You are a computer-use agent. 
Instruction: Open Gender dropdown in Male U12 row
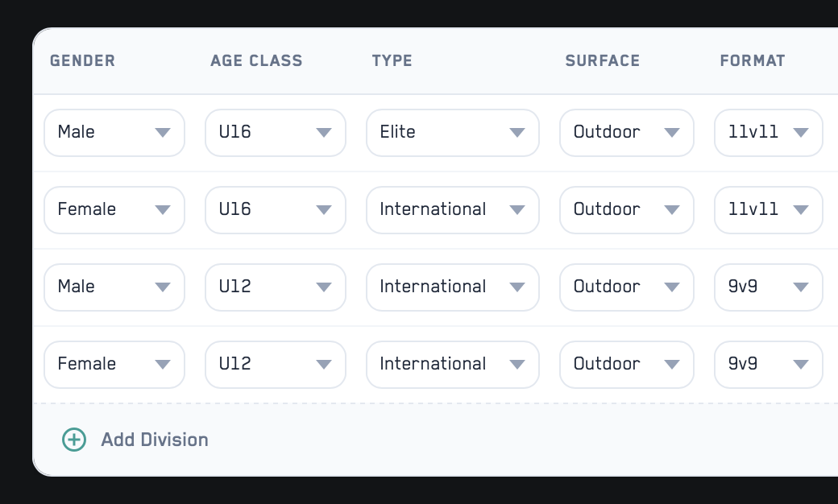(114, 287)
